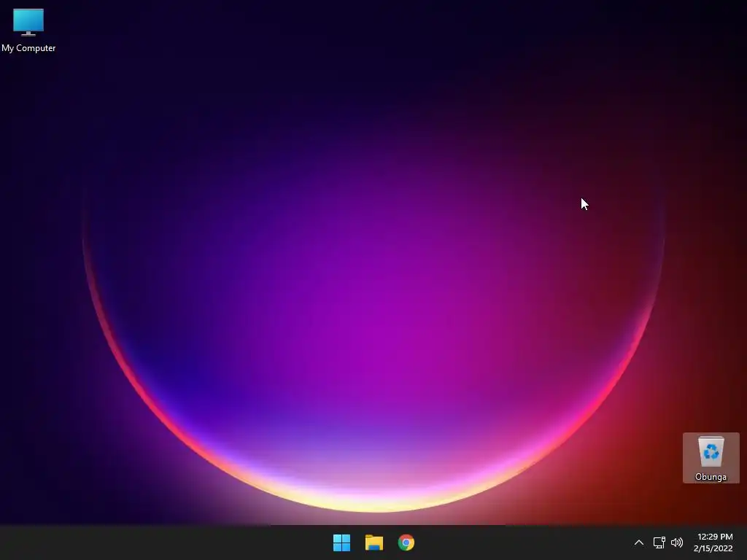Show hidden system tray icons chevron
The height and width of the screenshot is (560, 747).
[639, 542]
